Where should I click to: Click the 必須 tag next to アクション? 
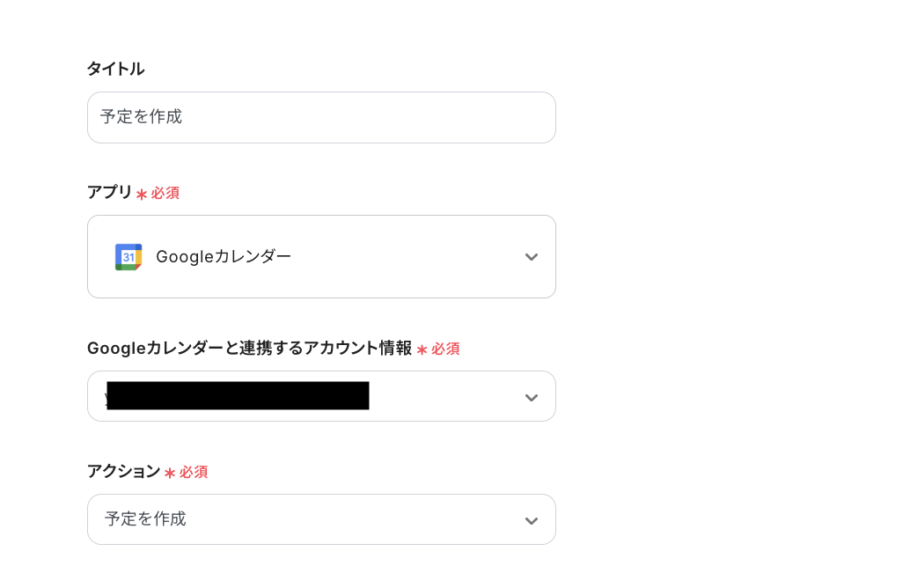[x=194, y=472]
